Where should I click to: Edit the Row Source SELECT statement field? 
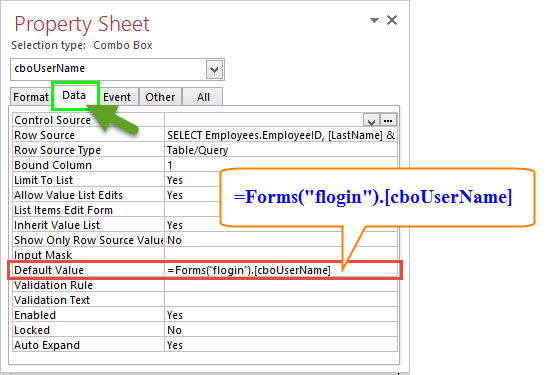point(281,135)
